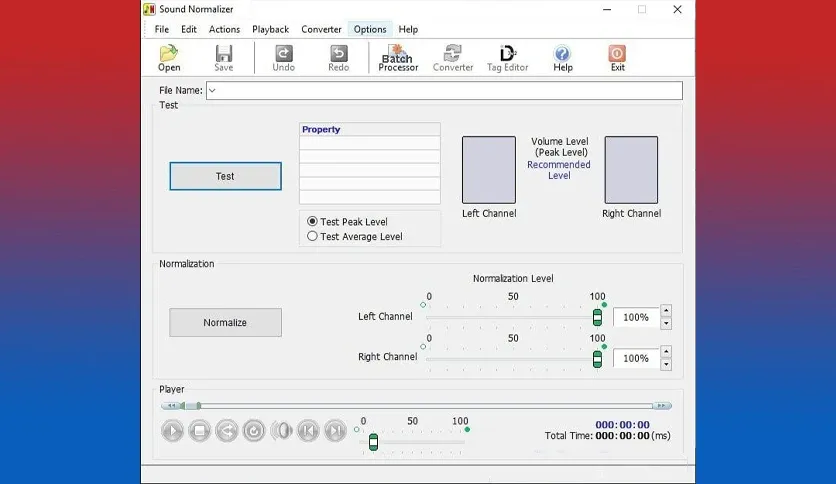This screenshot has width=836, height=484.
Task: Click the Left Channel normalization slider handle
Action: pyautogui.click(x=597, y=317)
